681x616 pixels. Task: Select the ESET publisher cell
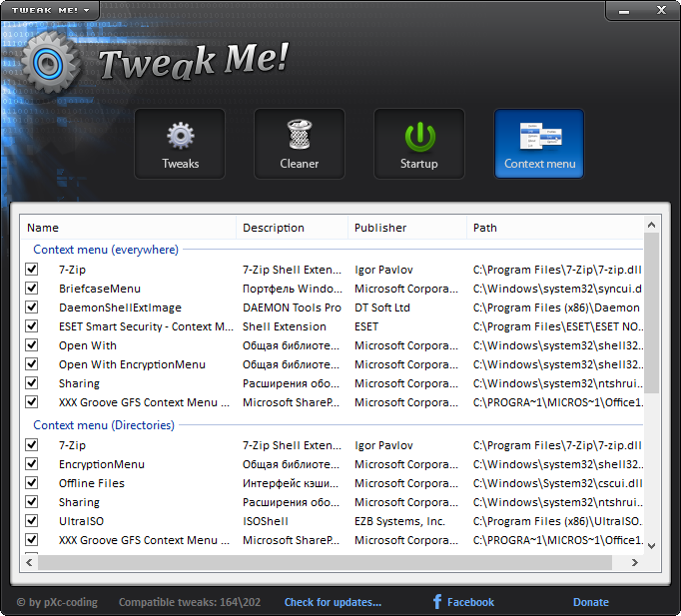[x=366, y=326]
